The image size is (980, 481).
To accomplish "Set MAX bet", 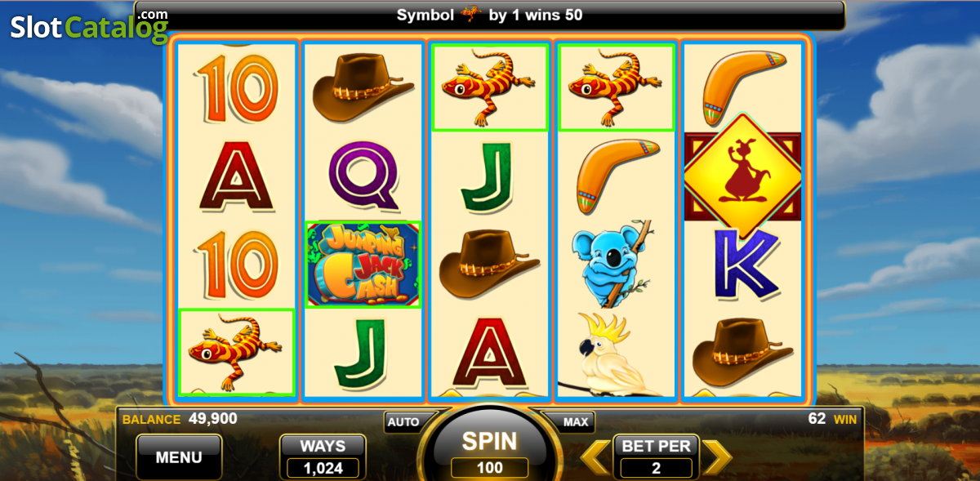I will coord(576,422).
